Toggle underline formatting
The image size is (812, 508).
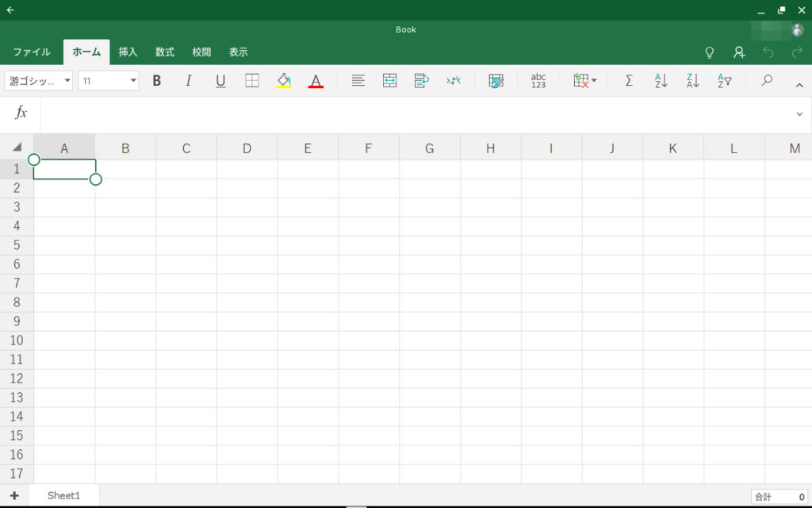pyautogui.click(x=220, y=80)
